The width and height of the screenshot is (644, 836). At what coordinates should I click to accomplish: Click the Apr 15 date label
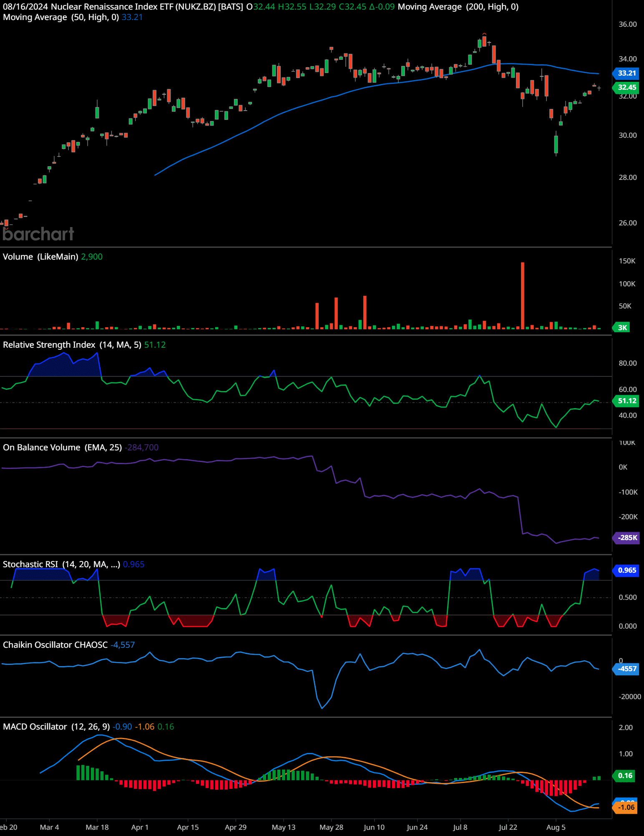pos(188,827)
